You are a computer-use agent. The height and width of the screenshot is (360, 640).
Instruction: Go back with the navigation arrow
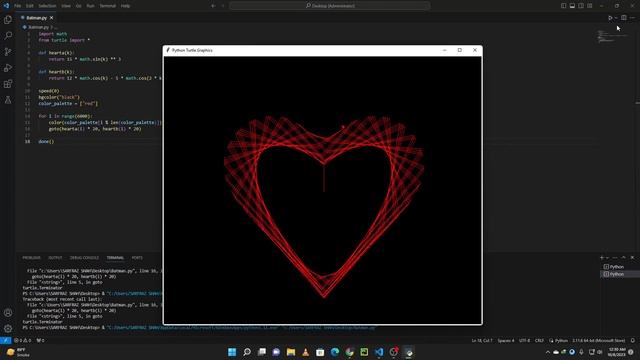(x=213, y=6)
